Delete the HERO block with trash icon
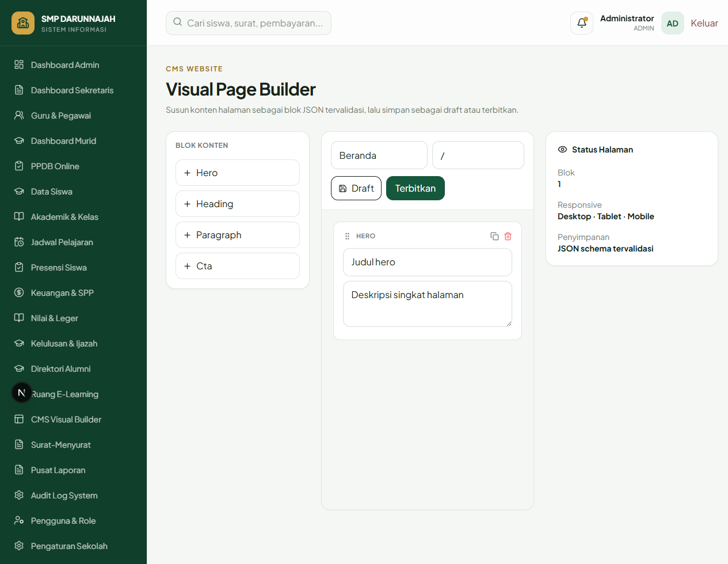Image resolution: width=728 pixels, height=564 pixels. (x=508, y=236)
